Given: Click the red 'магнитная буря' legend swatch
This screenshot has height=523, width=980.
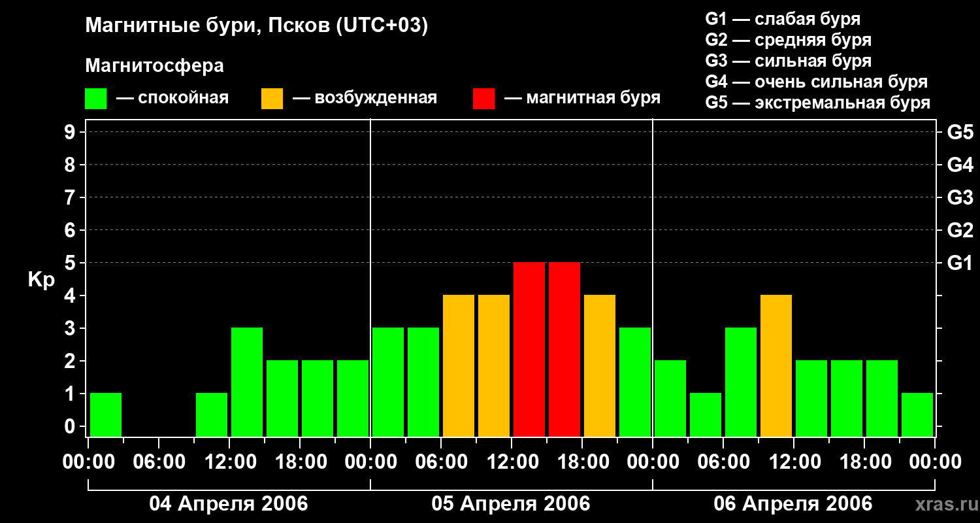Looking at the screenshot, I should 483,99.
